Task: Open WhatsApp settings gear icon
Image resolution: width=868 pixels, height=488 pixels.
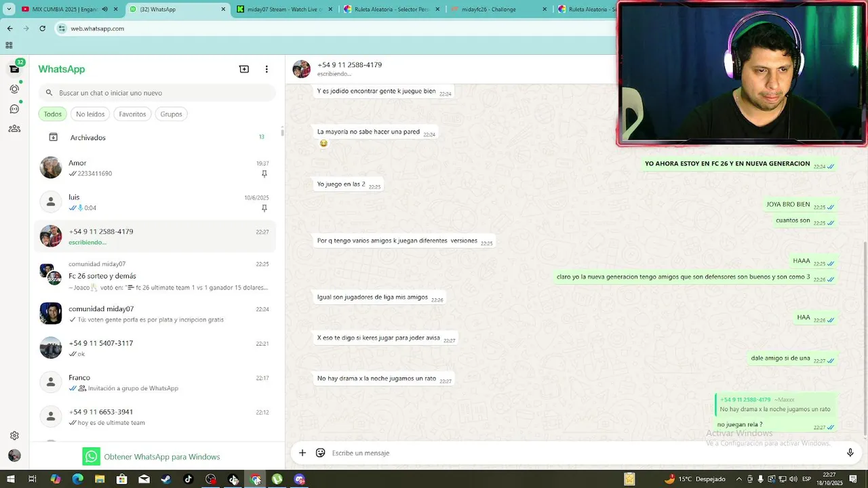Action: [x=14, y=436]
